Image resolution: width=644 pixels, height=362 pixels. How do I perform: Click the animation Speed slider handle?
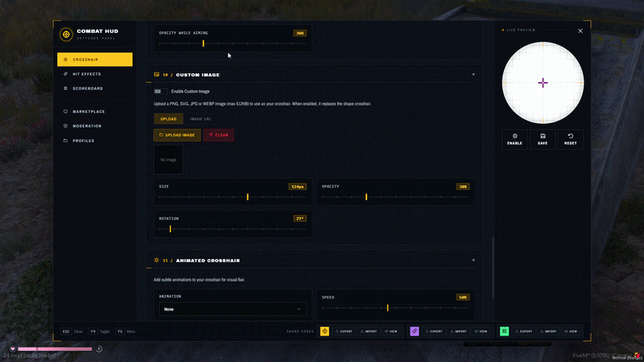click(x=387, y=307)
